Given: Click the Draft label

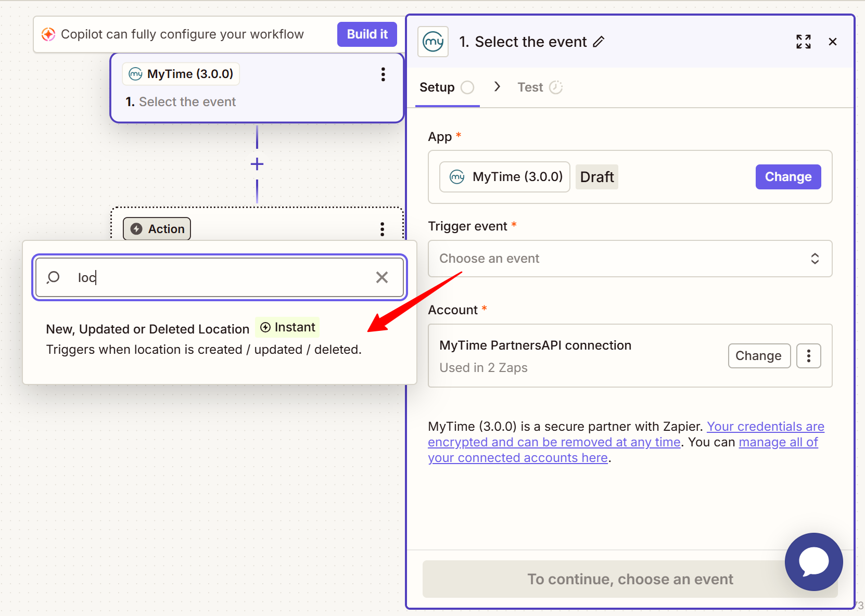Looking at the screenshot, I should (597, 177).
